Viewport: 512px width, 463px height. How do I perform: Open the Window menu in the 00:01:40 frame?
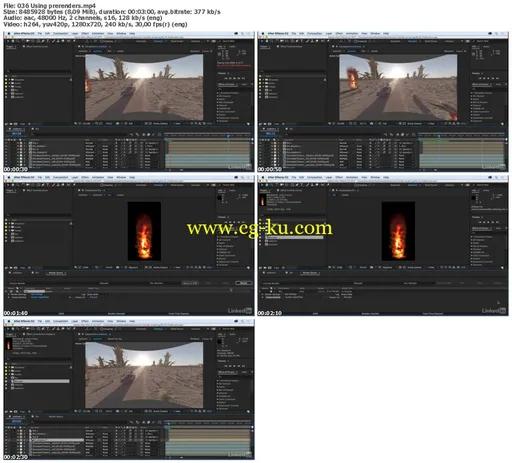tap(121, 177)
